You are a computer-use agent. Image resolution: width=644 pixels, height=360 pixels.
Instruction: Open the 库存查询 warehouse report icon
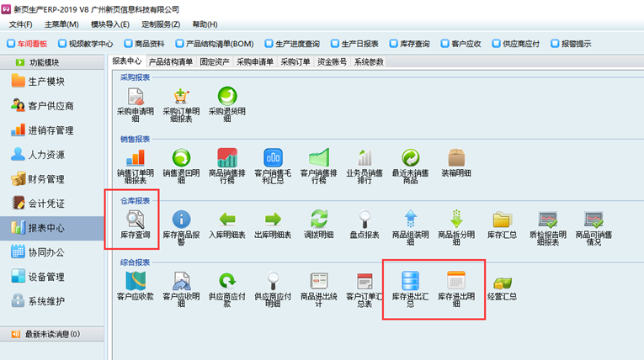[x=135, y=220]
